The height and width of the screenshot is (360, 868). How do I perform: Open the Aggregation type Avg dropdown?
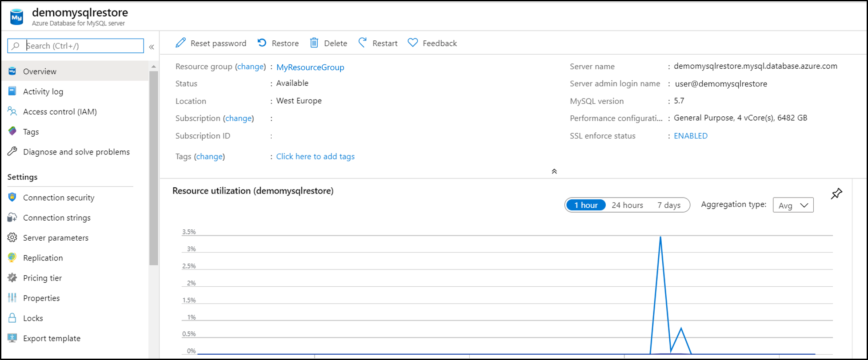tap(793, 205)
